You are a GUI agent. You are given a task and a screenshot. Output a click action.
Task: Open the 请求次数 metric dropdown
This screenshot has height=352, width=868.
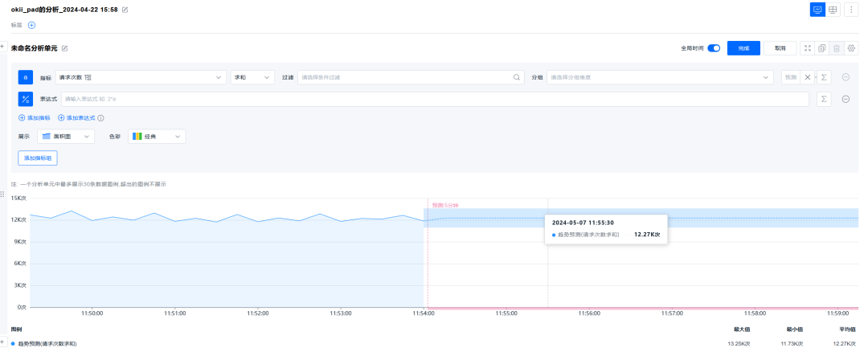click(x=141, y=77)
